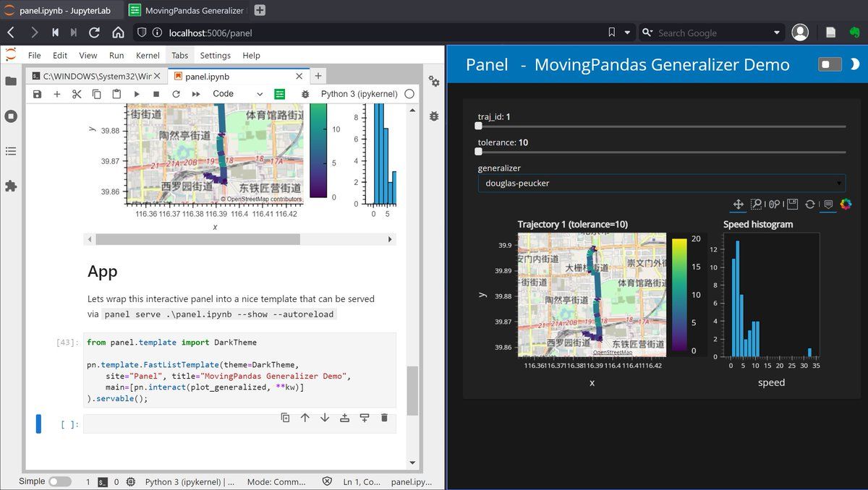Open a new launcher tab in JupyterLab
This screenshot has width=868, height=490.
318,76
